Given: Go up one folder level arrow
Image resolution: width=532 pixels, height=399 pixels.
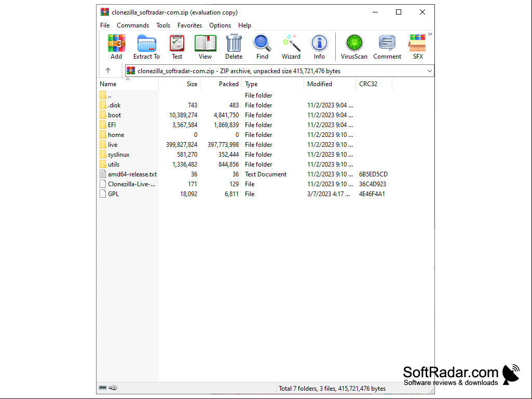Looking at the screenshot, I should click(x=108, y=70).
